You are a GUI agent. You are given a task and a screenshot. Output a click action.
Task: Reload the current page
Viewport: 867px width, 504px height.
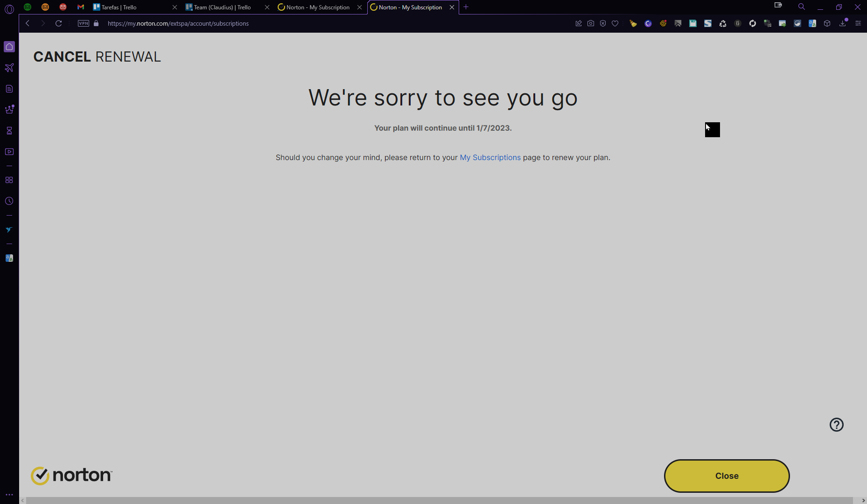click(x=58, y=23)
